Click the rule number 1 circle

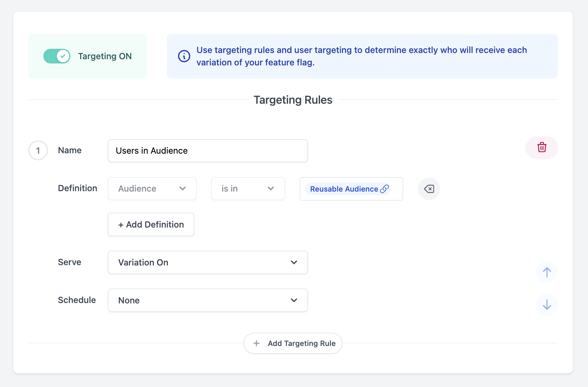click(38, 150)
